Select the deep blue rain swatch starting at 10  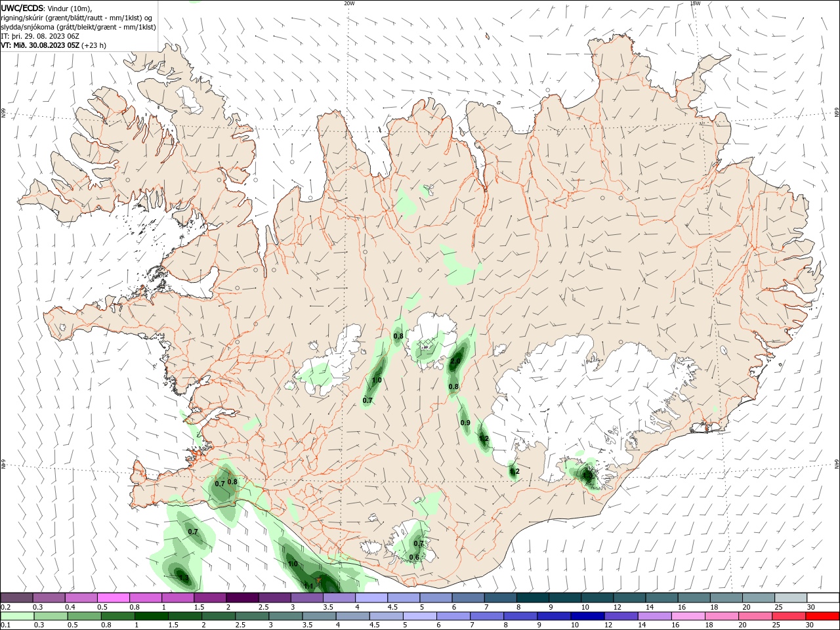click(x=588, y=616)
